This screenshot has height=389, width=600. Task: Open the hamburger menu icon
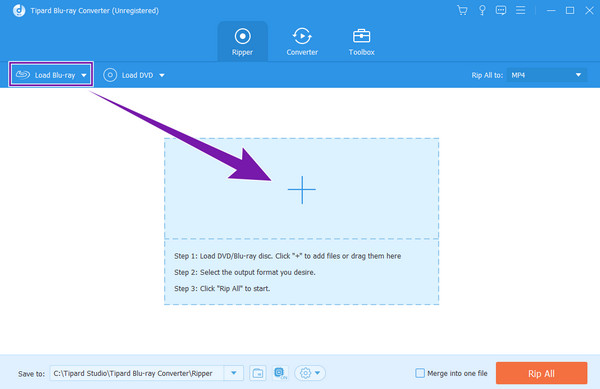520,10
